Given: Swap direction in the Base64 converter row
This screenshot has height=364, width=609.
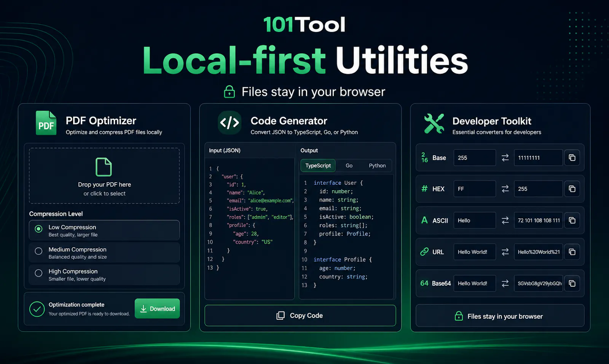Looking at the screenshot, I should 505,283.
